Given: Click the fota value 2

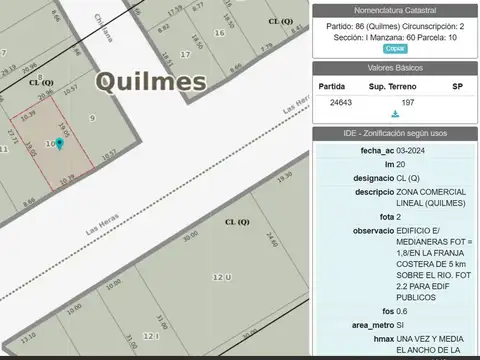Looking at the screenshot, I should (399, 217).
